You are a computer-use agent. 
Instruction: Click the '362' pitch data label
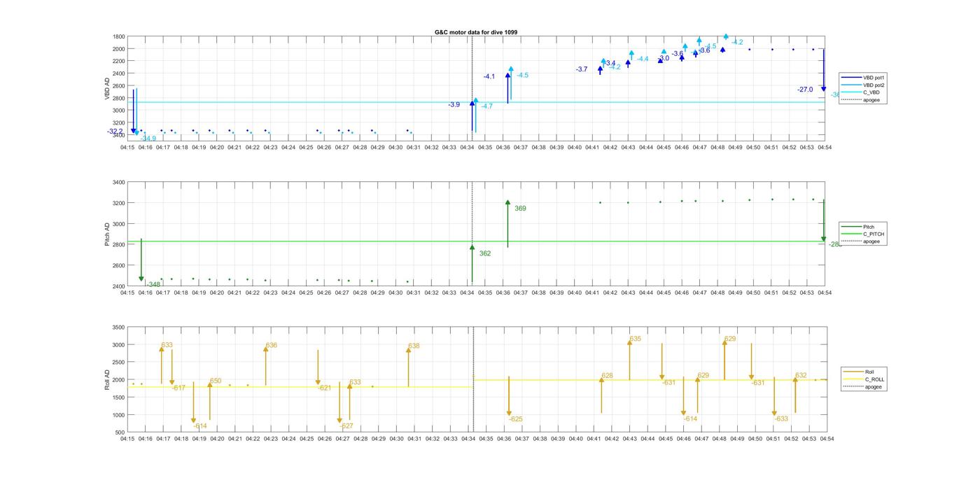click(485, 253)
